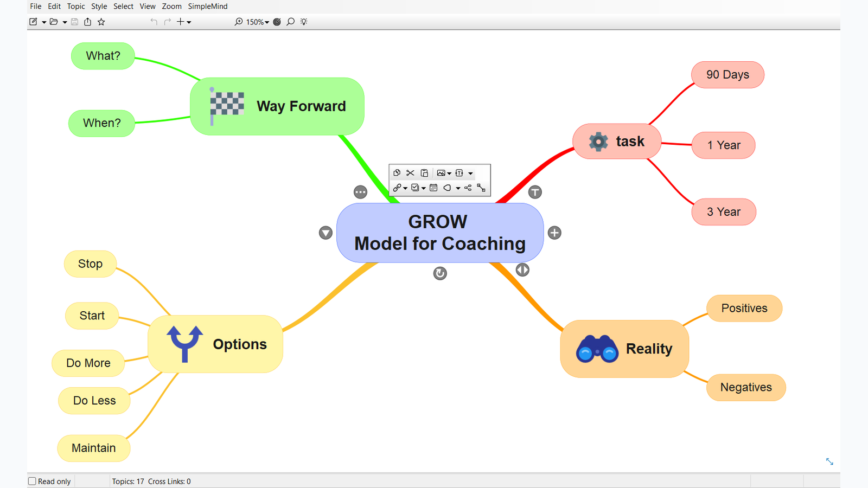Viewport: 868px width, 488px height.
Task: Click the fullscreen diagonal arrow icon
Action: [x=829, y=461]
